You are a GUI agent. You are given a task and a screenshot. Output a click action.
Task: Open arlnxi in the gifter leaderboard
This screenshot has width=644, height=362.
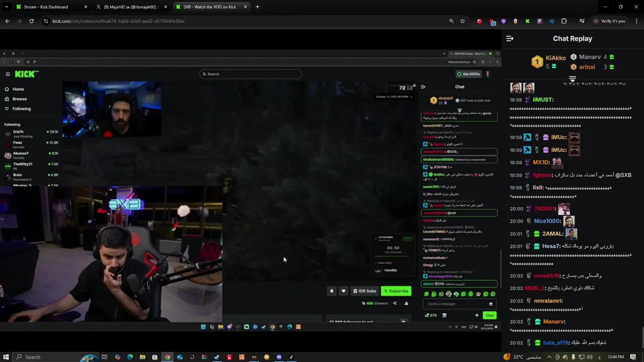point(587,67)
